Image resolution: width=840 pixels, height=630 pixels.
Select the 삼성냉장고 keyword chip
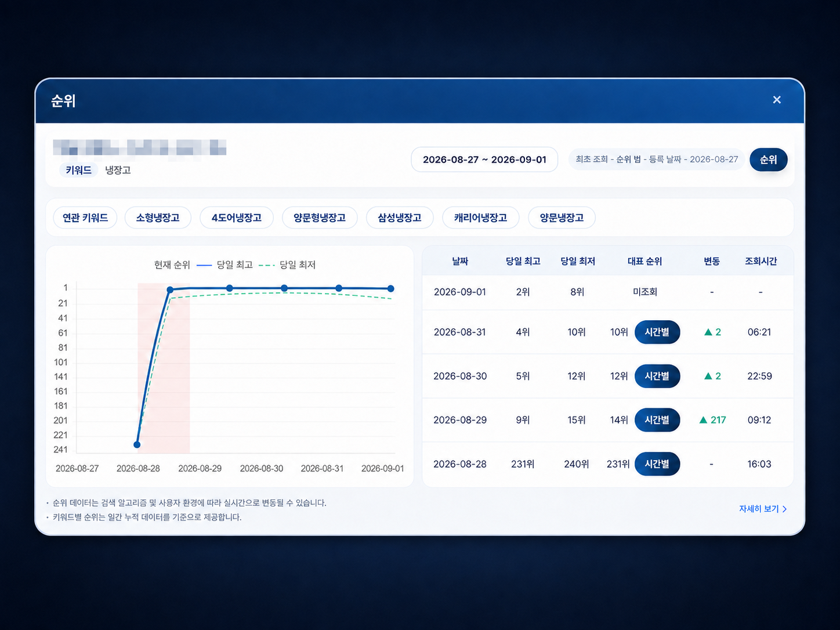coord(400,218)
